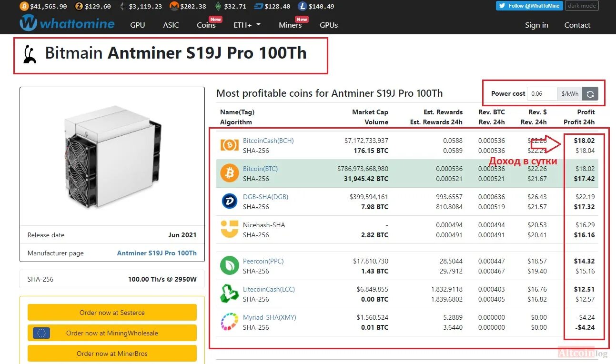
Task: Open the Miners menu item
Action: 290,25
